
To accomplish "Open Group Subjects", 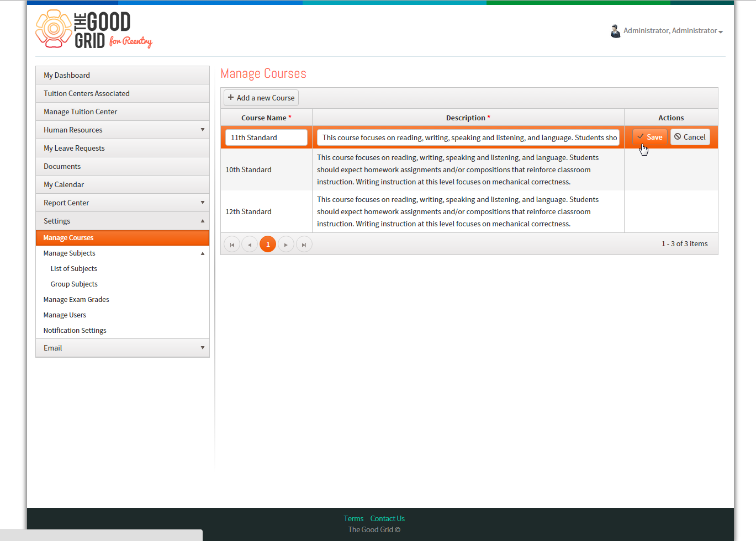I will click(x=123, y=284).
